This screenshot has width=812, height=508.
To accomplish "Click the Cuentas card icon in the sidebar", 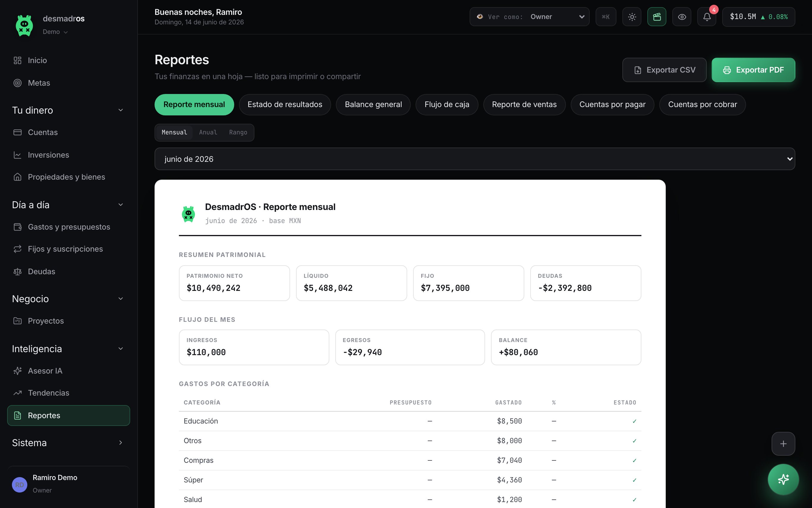I will point(18,132).
